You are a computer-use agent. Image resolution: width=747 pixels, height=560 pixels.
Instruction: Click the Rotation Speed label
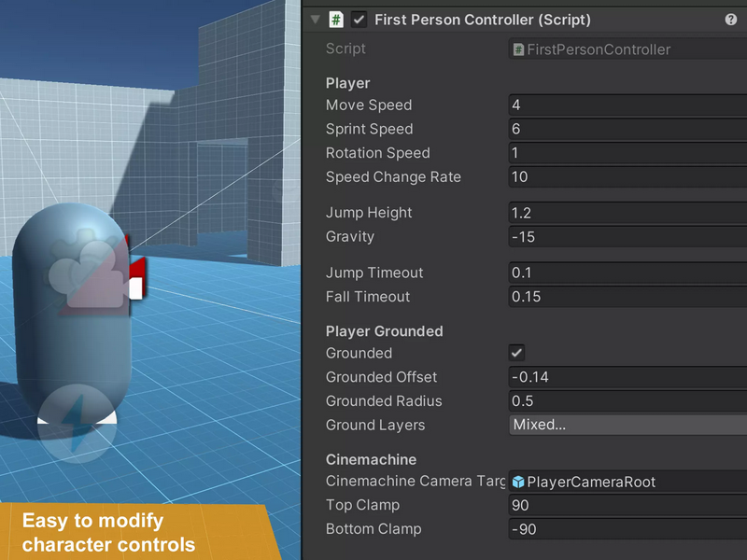point(378,153)
